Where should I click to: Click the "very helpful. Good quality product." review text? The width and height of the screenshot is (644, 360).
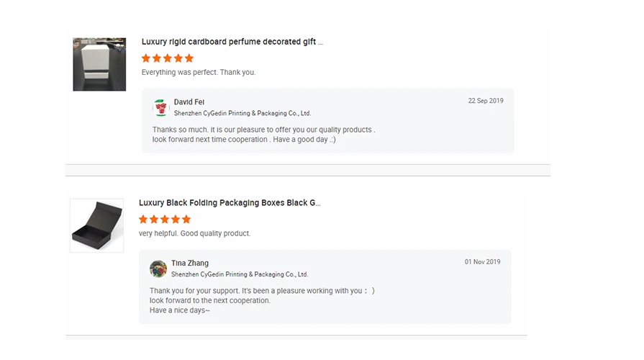pyautogui.click(x=195, y=234)
